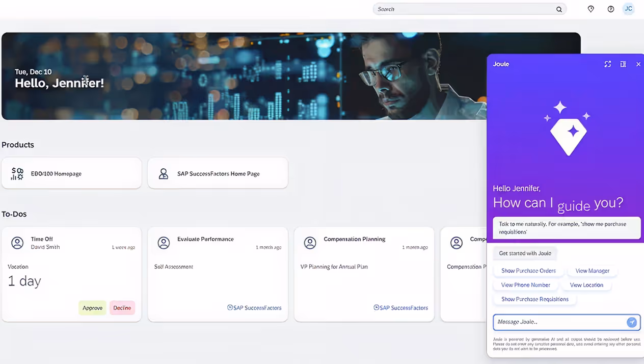Open SAP SuccessFactors link on Compensation Planning card
Image resolution: width=644 pixels, height=364 pixels.
click(x=401, y=308)
